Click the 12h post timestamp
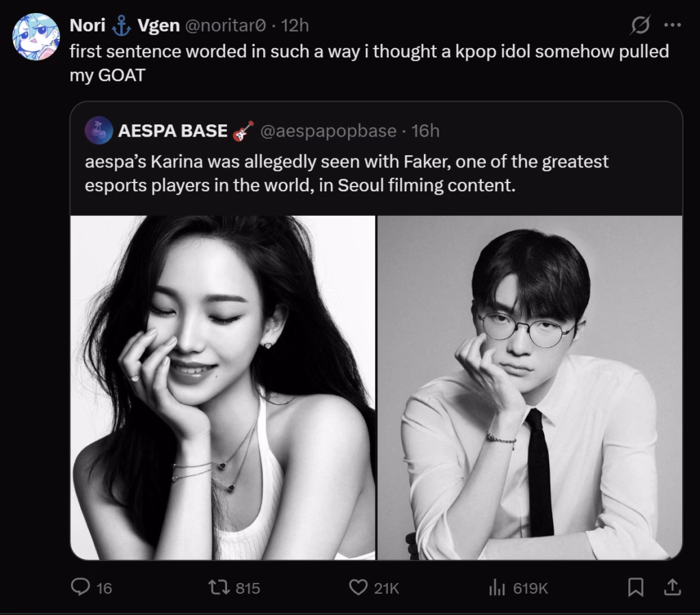700x615 pixels. (295, 26)
